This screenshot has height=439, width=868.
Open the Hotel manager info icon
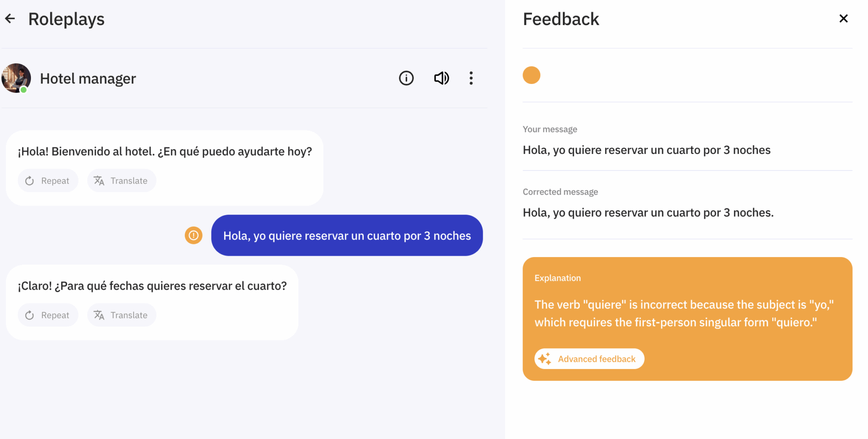[x=406, y=78]
